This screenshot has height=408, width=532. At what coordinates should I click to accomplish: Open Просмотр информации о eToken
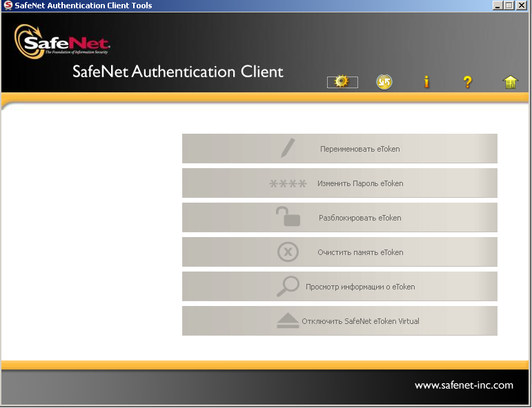tap(339, 286)
